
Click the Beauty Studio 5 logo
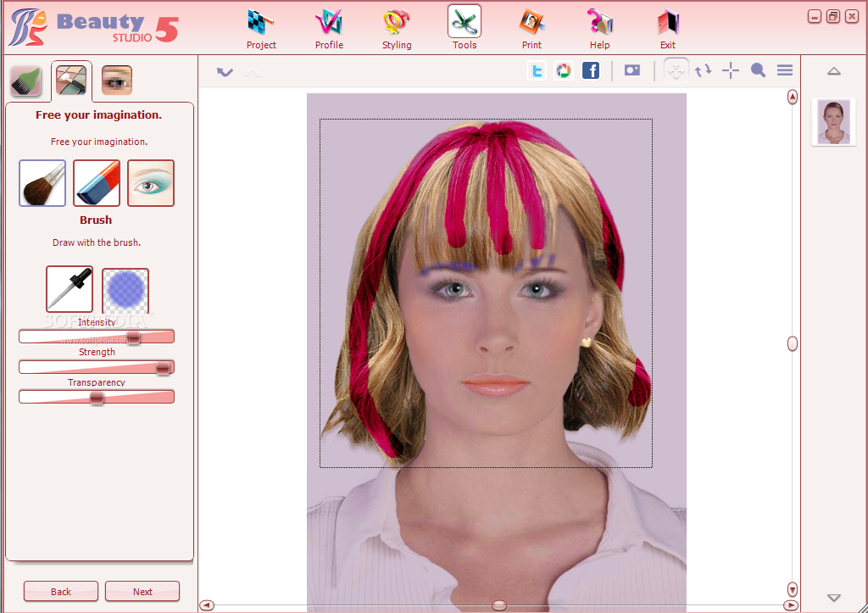click(93, 27)
